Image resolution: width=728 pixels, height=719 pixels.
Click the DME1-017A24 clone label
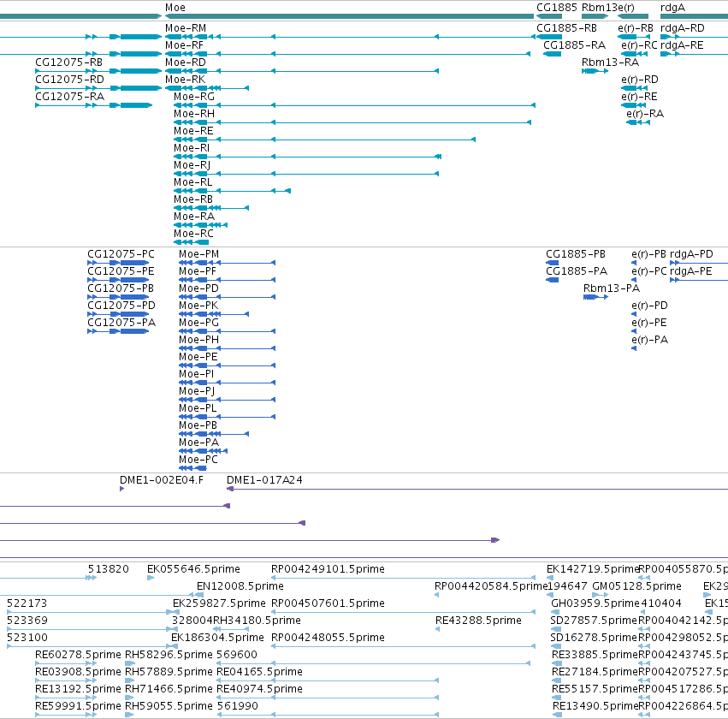pyautogui.click(x=264, y=480)
